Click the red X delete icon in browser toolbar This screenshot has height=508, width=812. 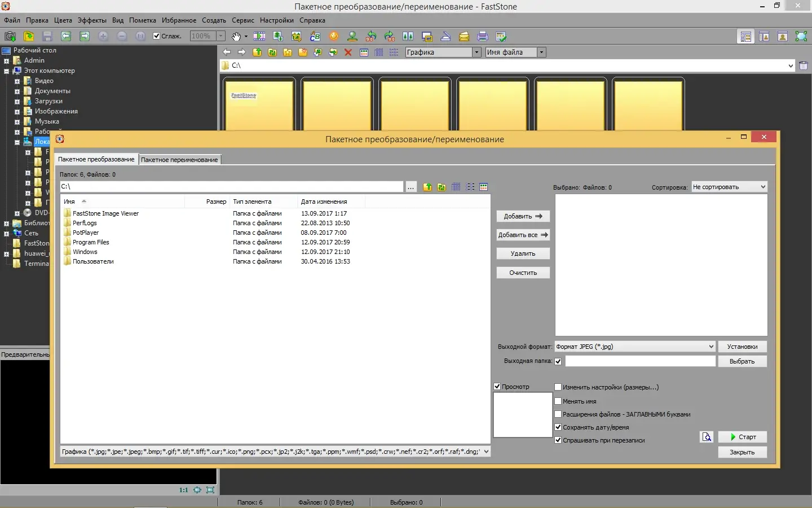[348, 52]
